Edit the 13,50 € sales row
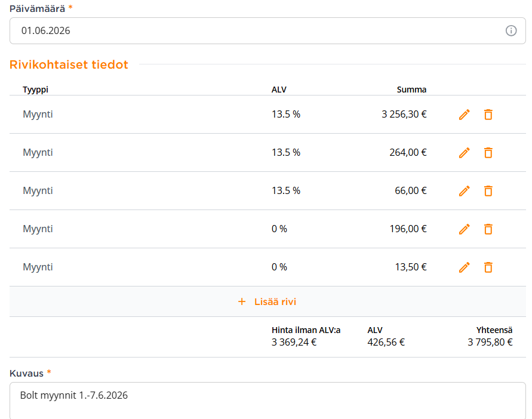The image size is (532, 419). (x=464, y=267)
